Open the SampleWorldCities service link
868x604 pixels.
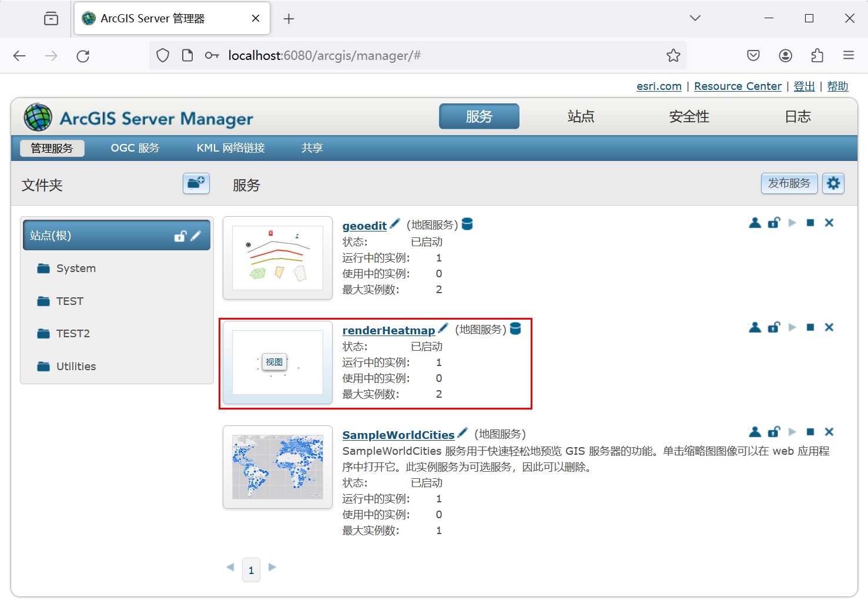[x=398, y=435]
